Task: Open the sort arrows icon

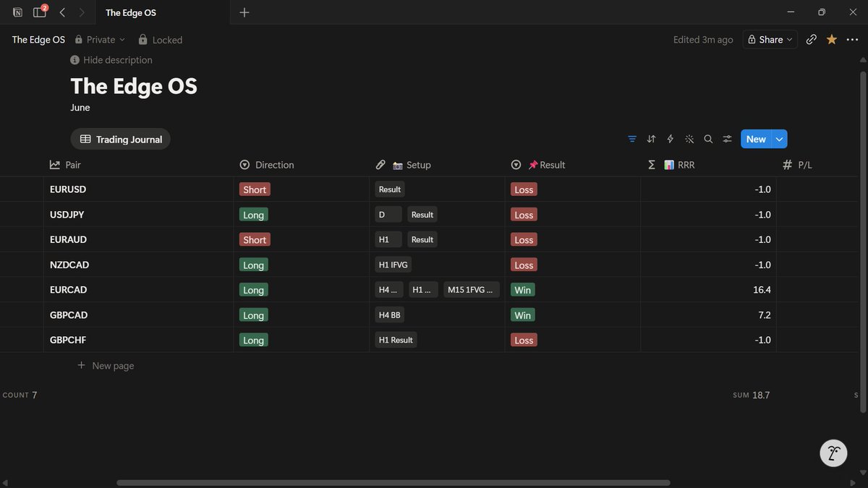Action: pyautogui.click(x=651, y=139)
